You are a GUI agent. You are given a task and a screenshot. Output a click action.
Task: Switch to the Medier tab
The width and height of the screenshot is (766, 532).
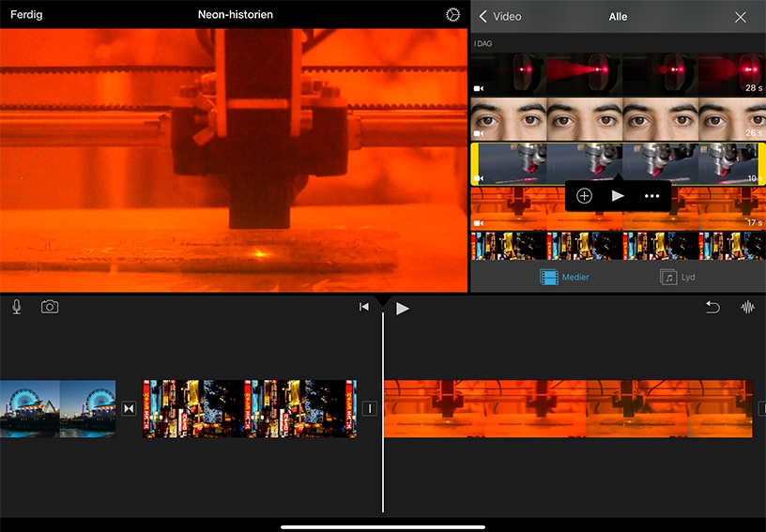coord(564,277)
